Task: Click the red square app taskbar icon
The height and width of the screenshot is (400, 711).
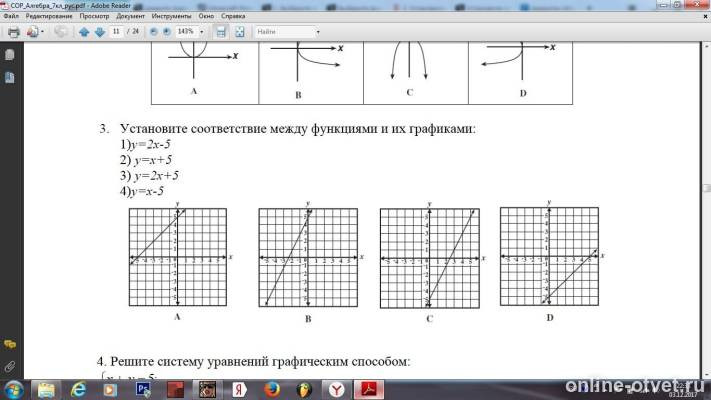Action: (175, 390)
